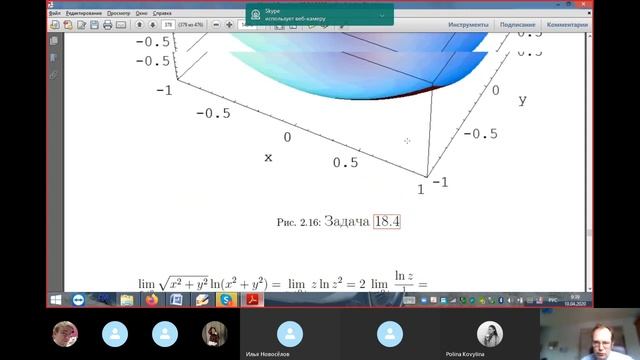Viewport: 640px width, 360px height.
Task: Open the attachments paperclip sidebar panel
Action: click(x=54, y=75)
